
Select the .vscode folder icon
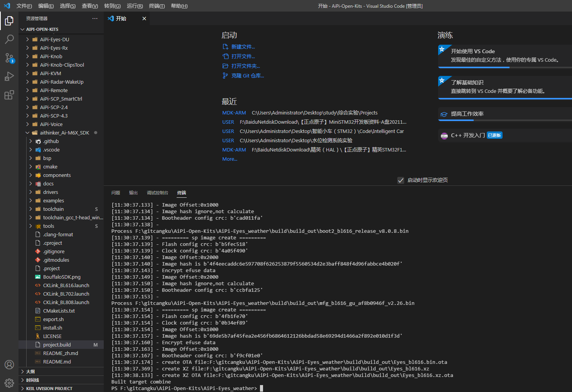click(x=38, y=150)
